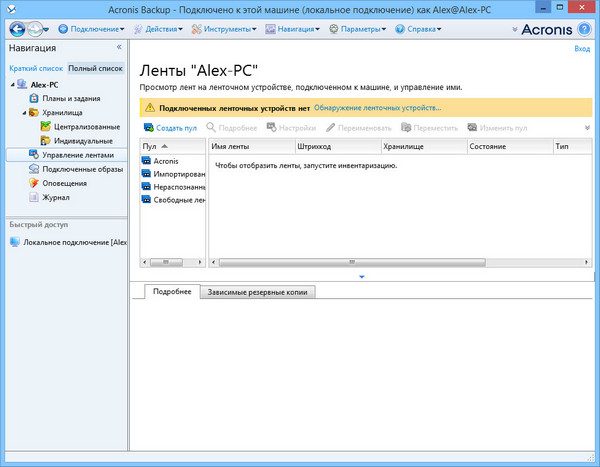Click the Create pool (Создать пул) icon
The width and height of the screenshot is (600, 467).
coord(149,128)
